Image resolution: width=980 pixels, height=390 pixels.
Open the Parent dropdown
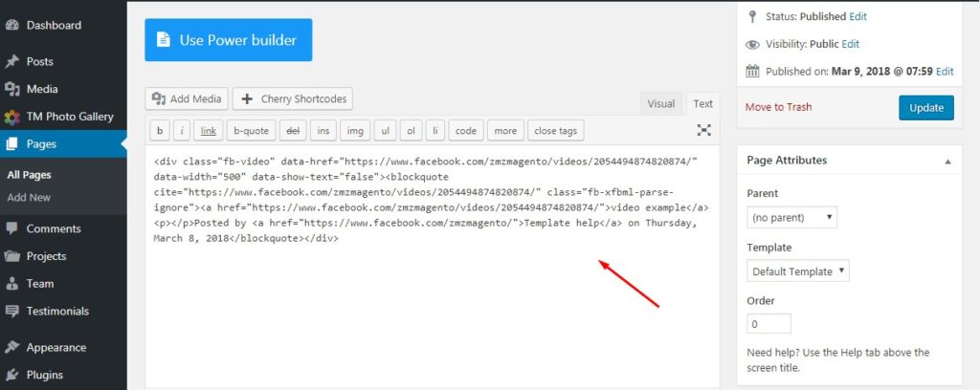click(x=791, y=218)
